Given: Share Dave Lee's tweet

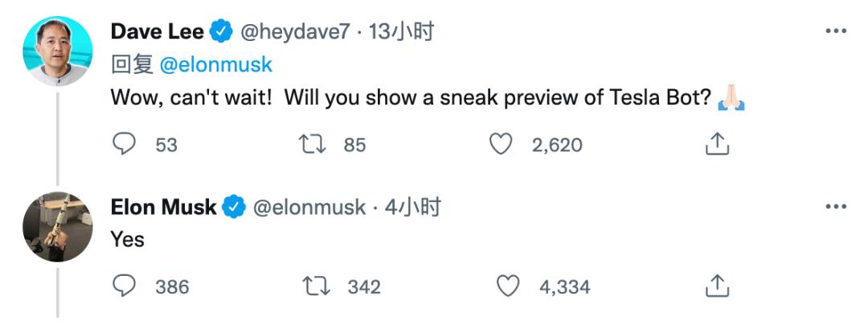Looking at the screenshot, I should (718, 144).
